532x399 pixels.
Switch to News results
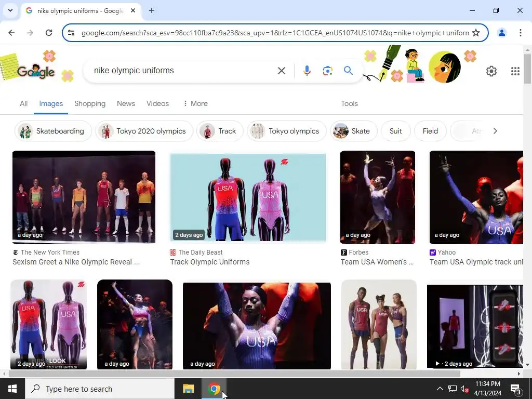point(126,103)
